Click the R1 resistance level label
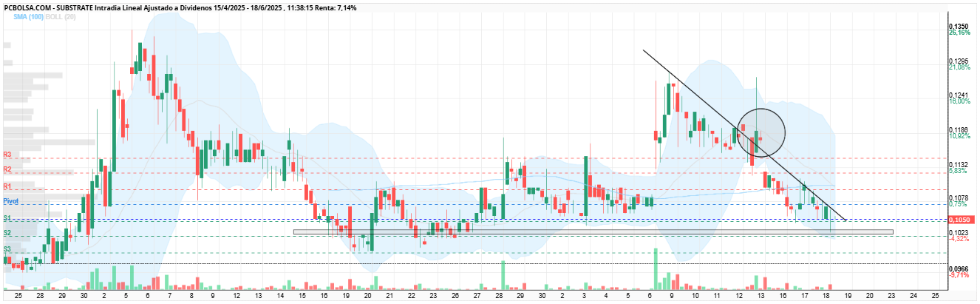Image resolution: width=980 pixels, height=304 pixels. coord(7,186)
